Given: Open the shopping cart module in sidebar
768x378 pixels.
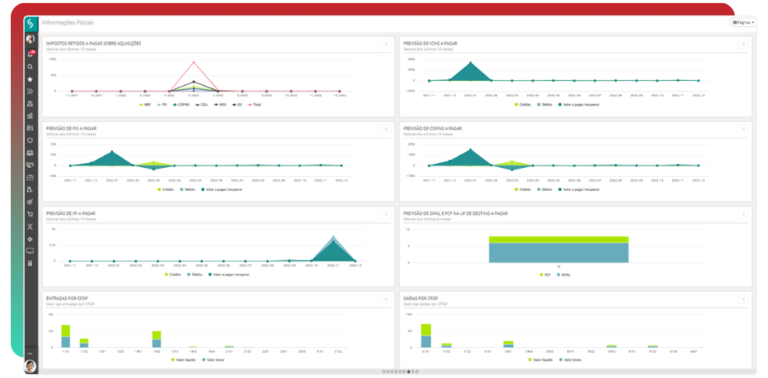Looking at the screenshot, I should [x=30, y=214].
